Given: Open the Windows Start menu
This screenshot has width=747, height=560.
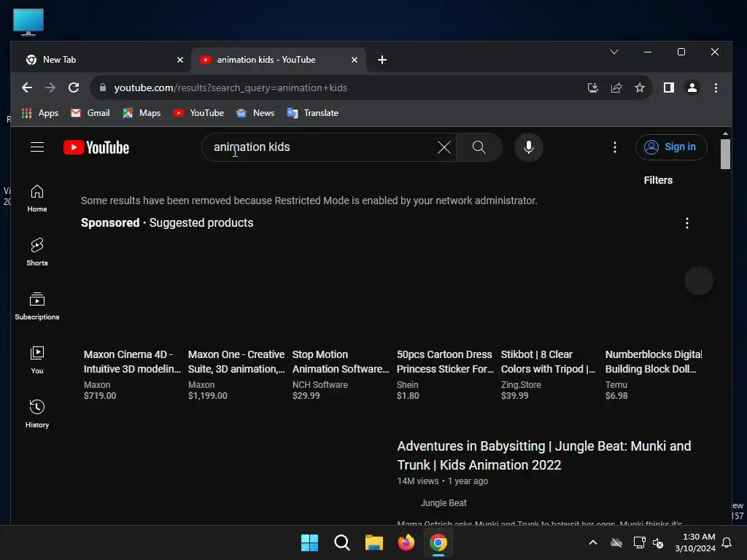Looking at the screenshot, I should pyautogui.click(x=309, y=542).
